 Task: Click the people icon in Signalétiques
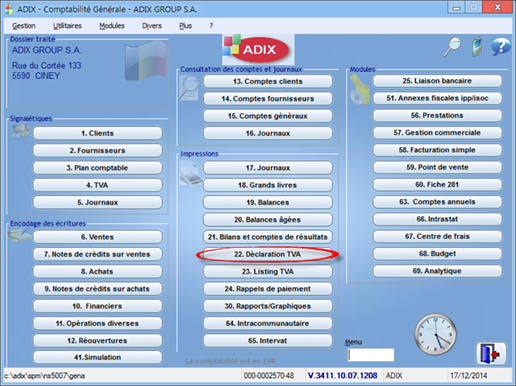point(20,131)
